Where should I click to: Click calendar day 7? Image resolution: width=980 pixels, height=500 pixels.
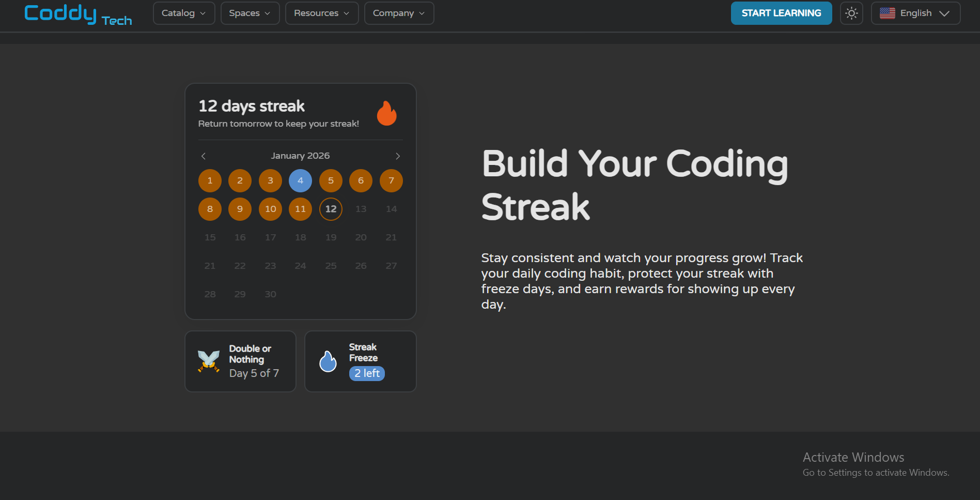click(391, 180)
